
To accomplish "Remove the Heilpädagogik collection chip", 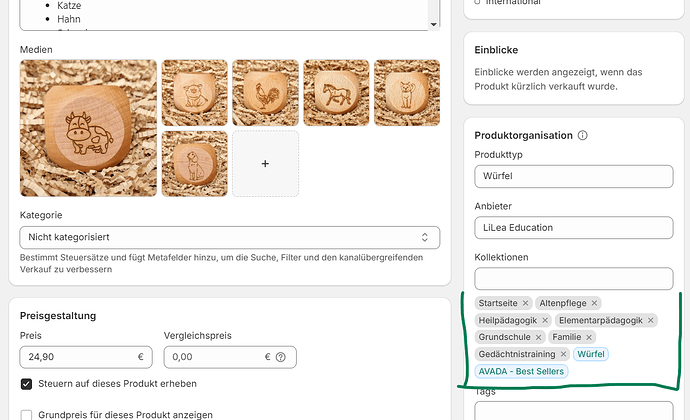I will coord(545,320).
